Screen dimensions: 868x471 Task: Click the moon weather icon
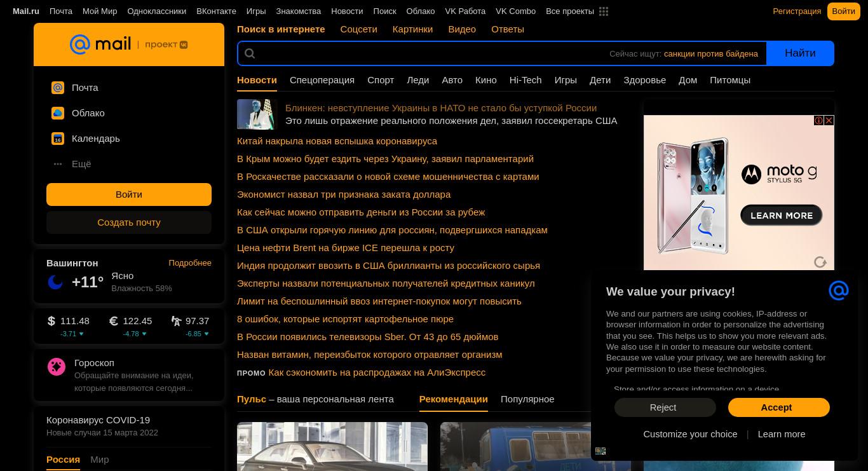(x=56, y=282)
